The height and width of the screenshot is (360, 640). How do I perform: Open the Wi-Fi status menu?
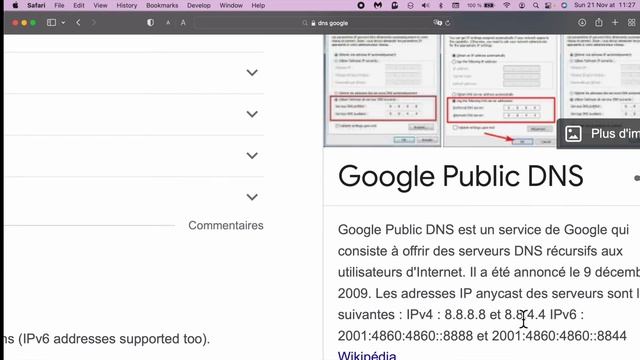507,5
